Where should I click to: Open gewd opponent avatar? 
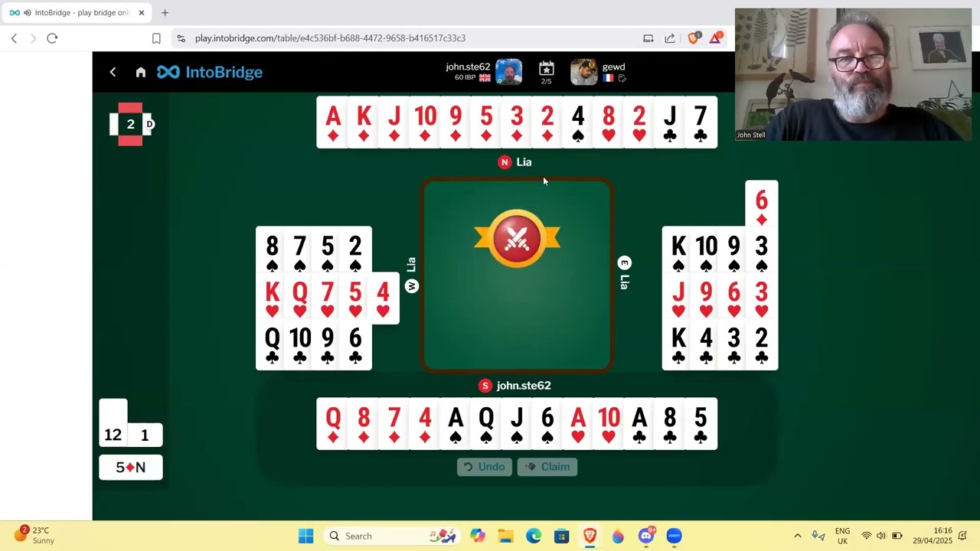[x=583, y=72]
